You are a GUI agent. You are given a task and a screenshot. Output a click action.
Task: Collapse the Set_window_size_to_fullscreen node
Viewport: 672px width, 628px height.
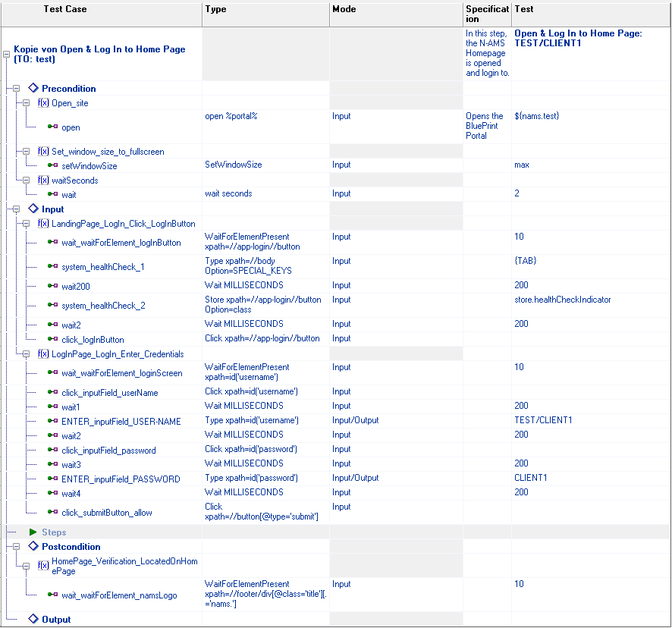(x=26, y=152)
